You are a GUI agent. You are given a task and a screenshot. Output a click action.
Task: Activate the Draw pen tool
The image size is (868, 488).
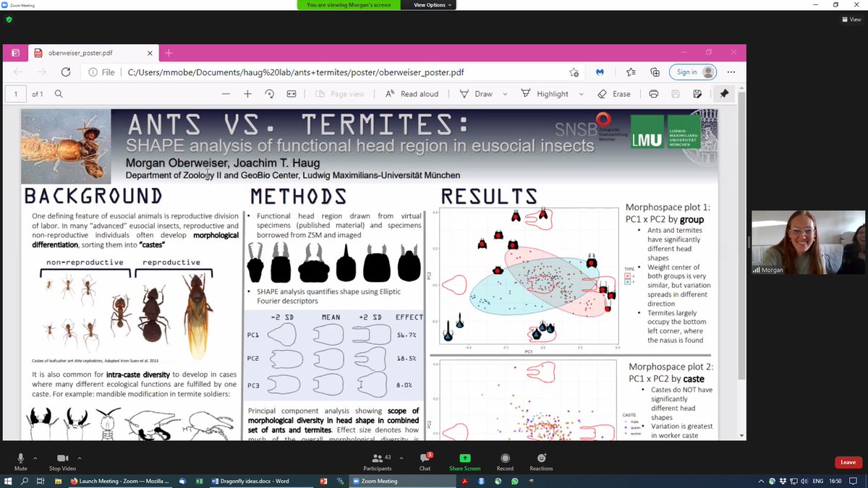click(477, 94)
